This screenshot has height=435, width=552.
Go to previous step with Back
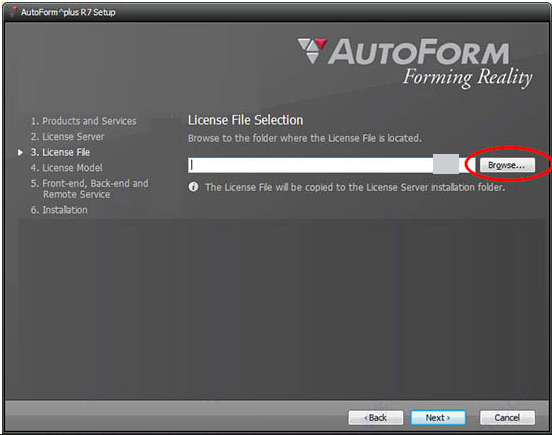tap(376, 418)
